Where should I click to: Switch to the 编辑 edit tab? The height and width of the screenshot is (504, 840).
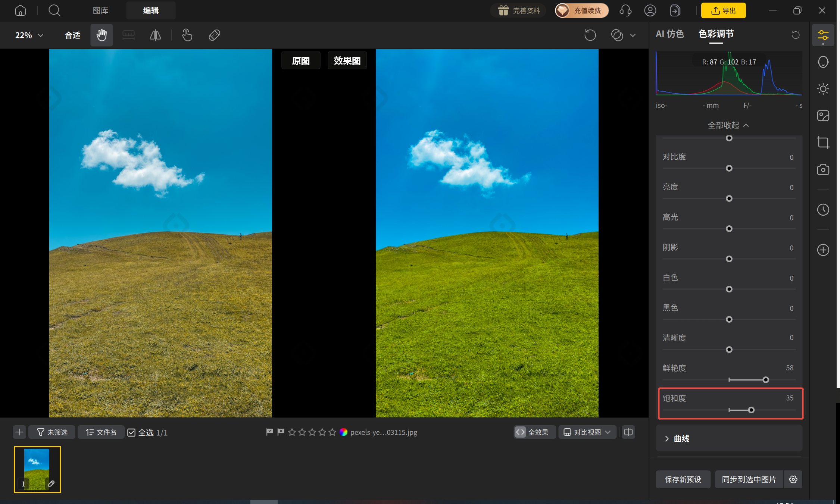(x=151, y=10)
